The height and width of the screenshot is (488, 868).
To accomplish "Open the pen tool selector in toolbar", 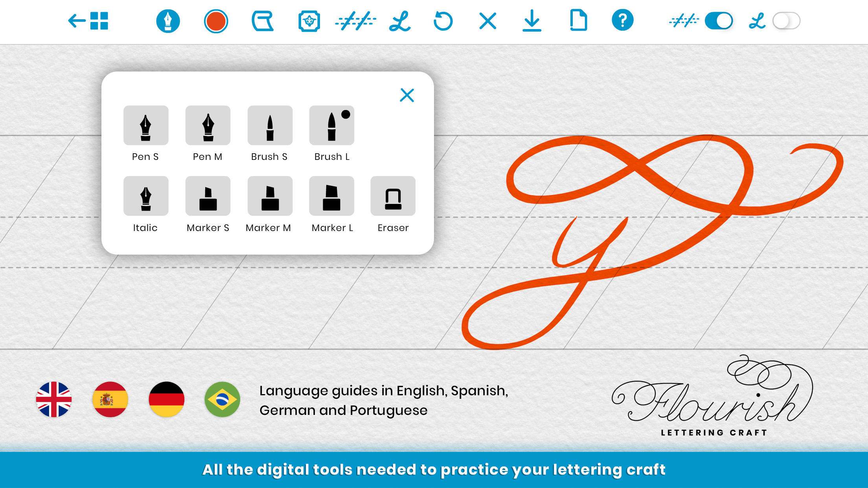I will point(168,21).
